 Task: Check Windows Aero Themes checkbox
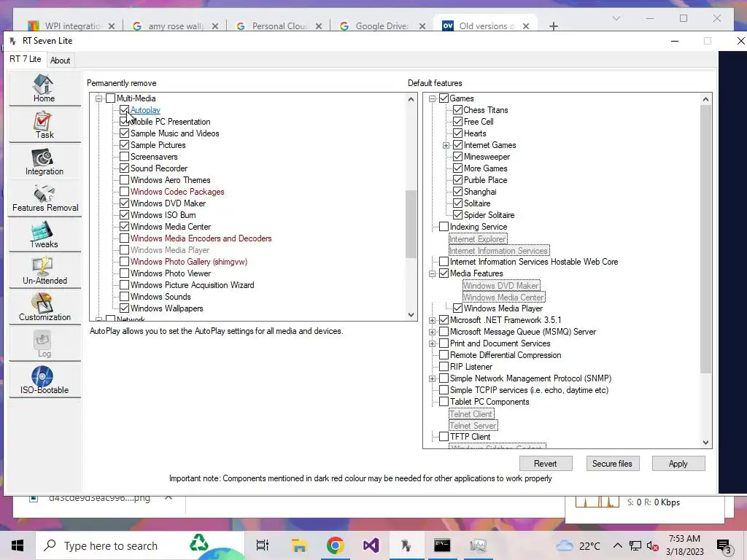click(x=124, y=180)
